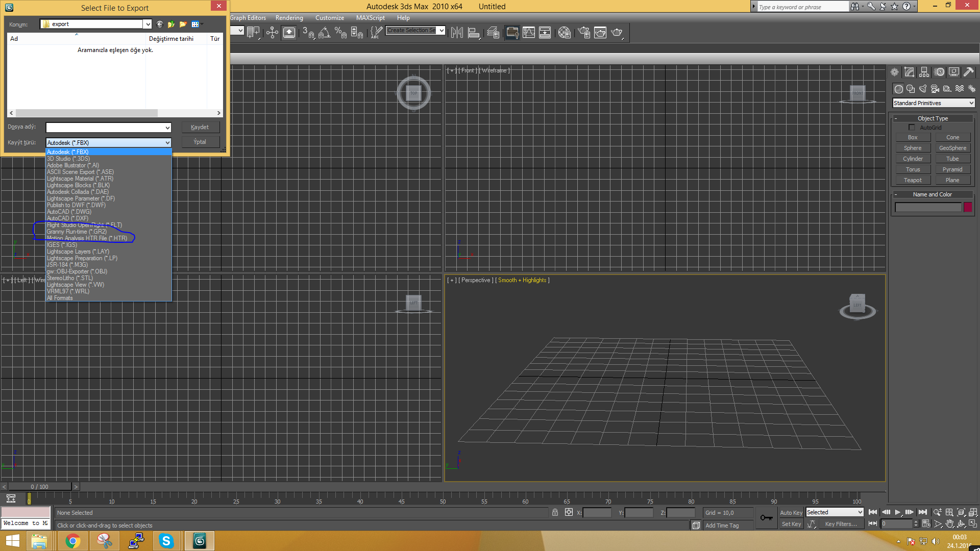980x551 pixels.
Task: Open the Curve Editor icon
Action: [529, 33]
